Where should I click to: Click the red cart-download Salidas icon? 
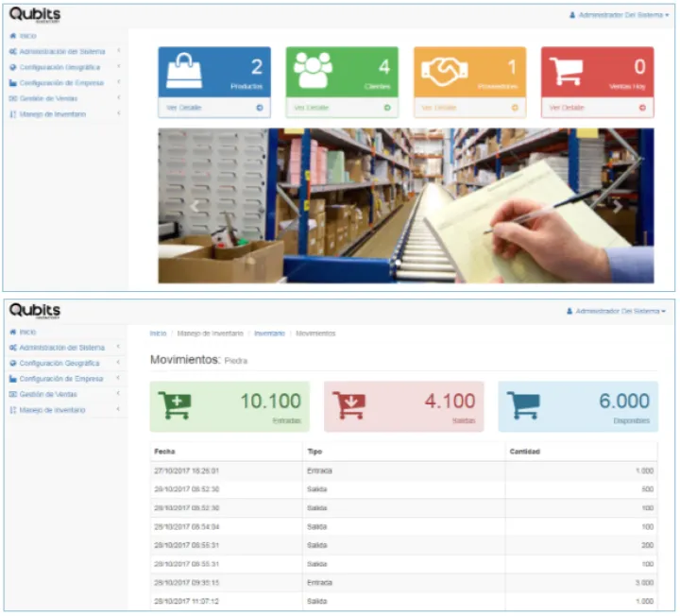pyautogui.click(x=348, y=405)
